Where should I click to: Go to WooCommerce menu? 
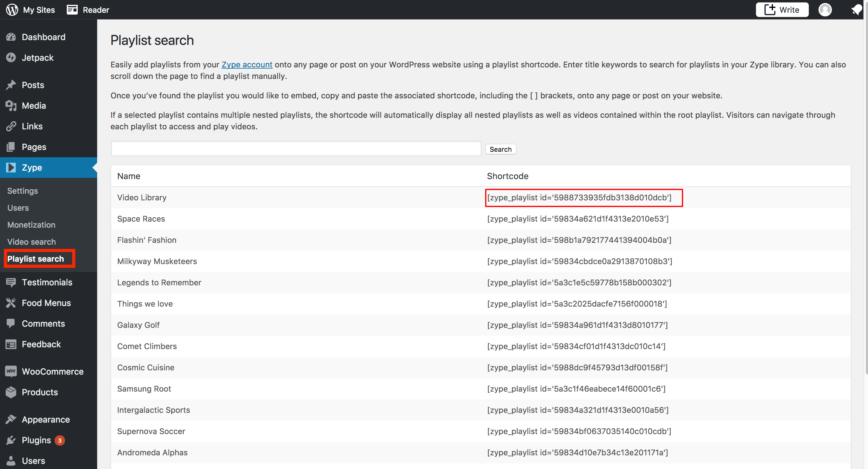point(53,371)
